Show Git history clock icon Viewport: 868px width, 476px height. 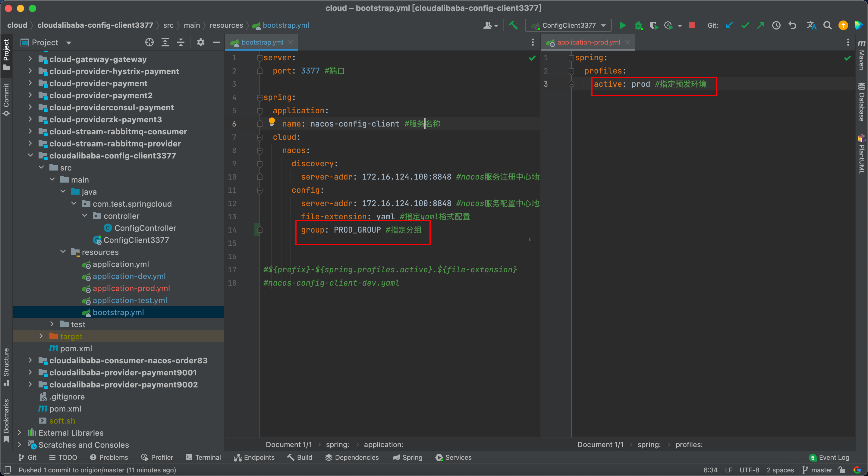point(776,25)
